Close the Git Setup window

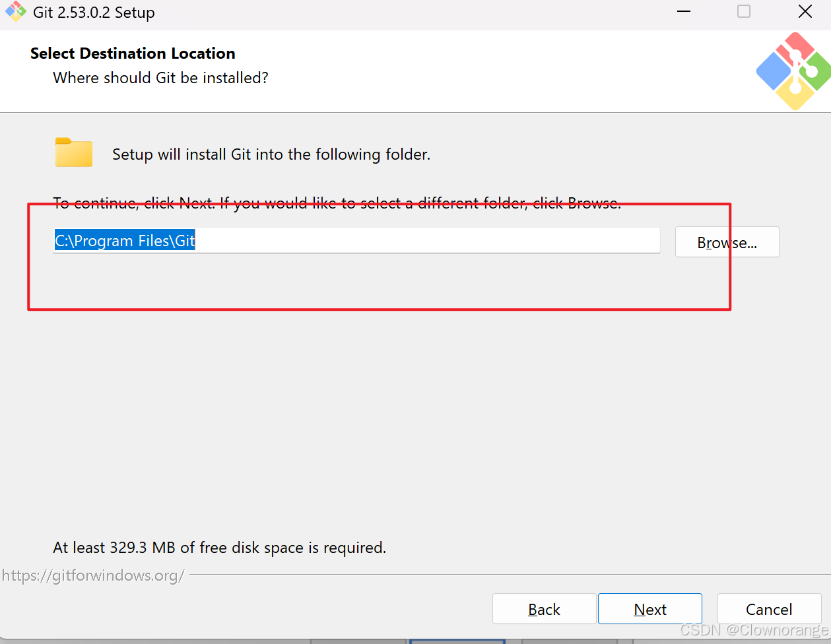tap(805, 12)
